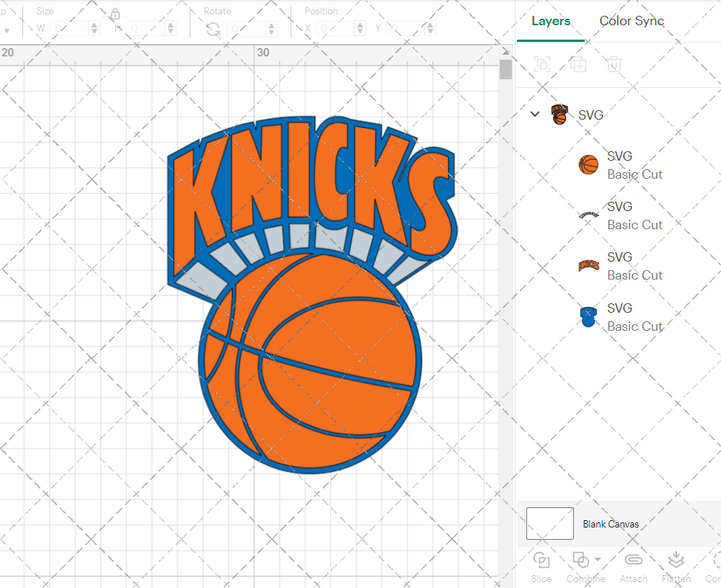
Task: Select the Blank Canvas swatch
Action: 550,523
